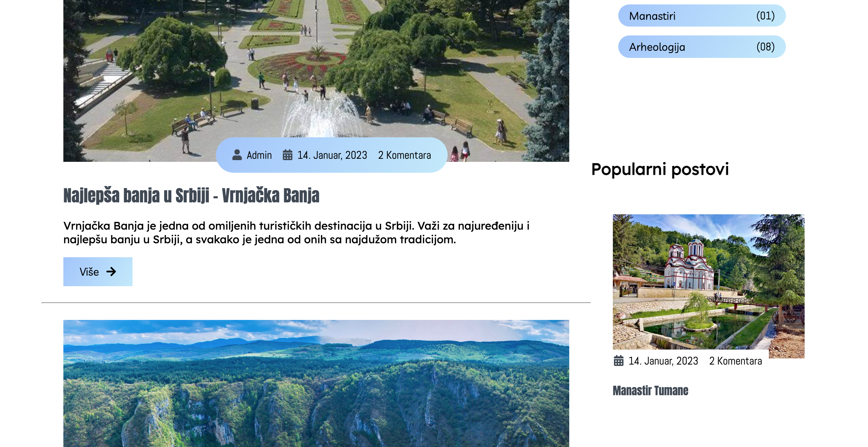Click calendar icon under Manastir Tumane image

click(619, 361)
